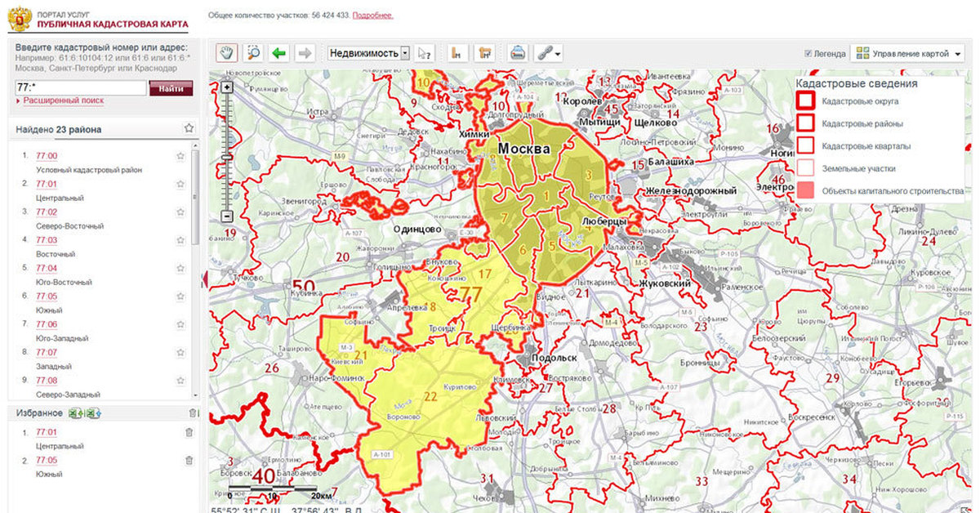This screenshot has height=513, width=980.
Task: Star the 77:04 Юго-Восточный result row
Action: tap(180, 269)
